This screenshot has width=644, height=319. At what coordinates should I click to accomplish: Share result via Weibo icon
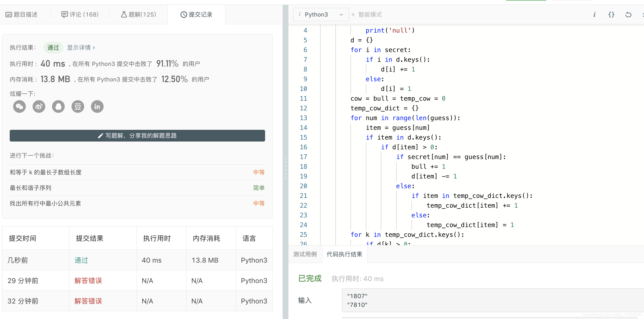pos(39,107)
